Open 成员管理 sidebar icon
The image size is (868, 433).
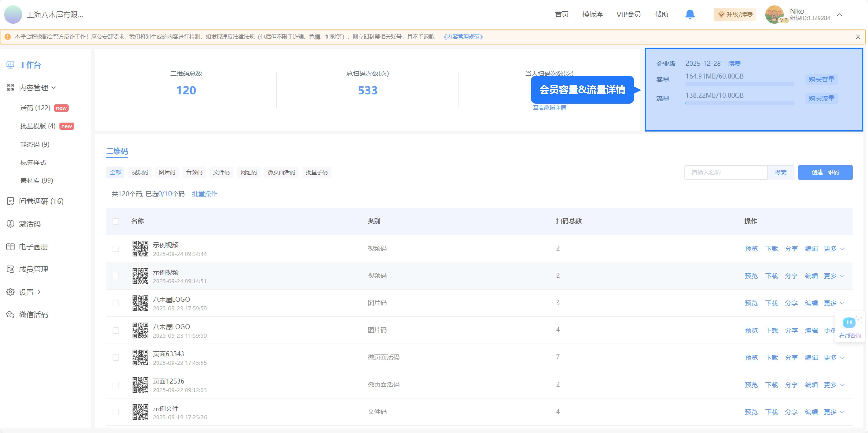click(10, 269)
